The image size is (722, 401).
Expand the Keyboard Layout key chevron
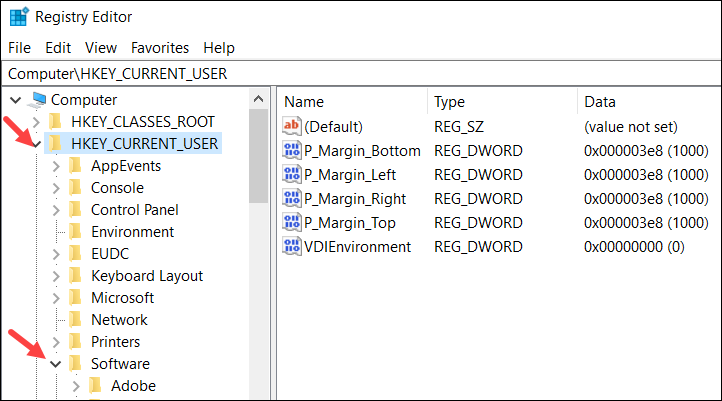(56, 276)
